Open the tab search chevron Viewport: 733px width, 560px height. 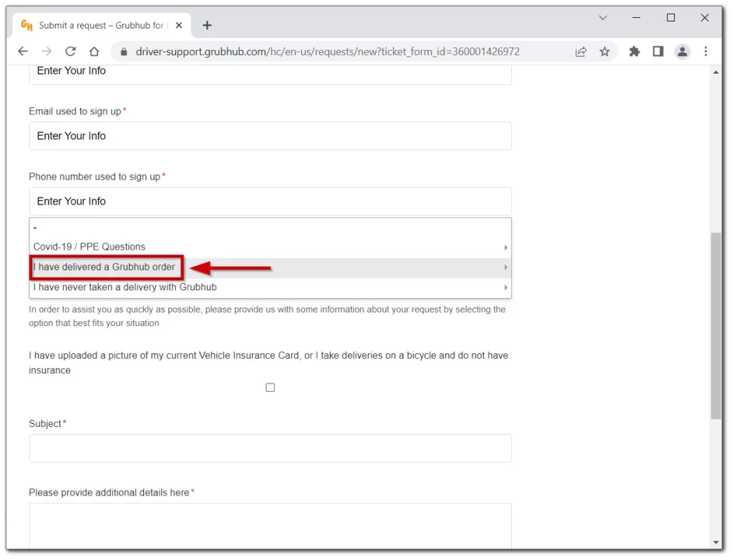coord(603,18)
